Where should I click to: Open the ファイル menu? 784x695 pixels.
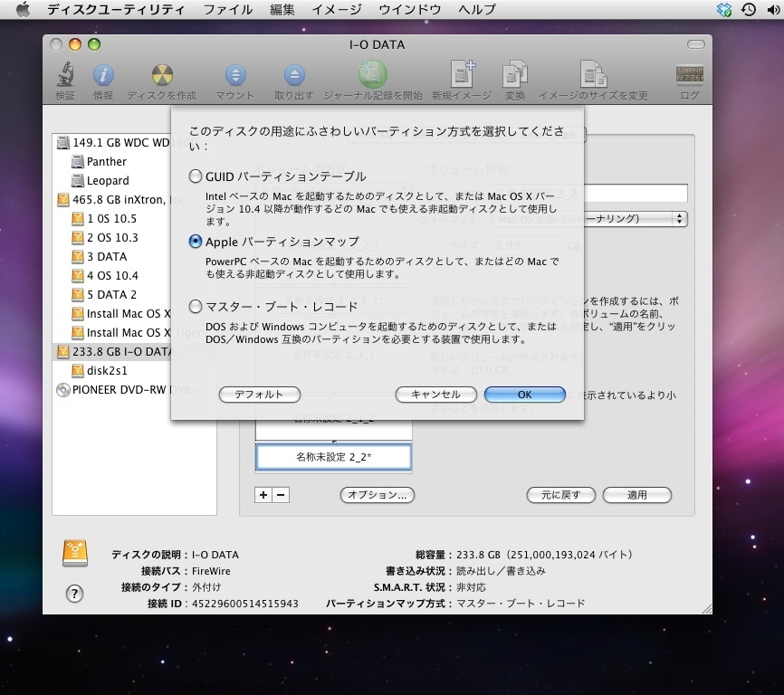pyautogui.click(x=227, y=10)
